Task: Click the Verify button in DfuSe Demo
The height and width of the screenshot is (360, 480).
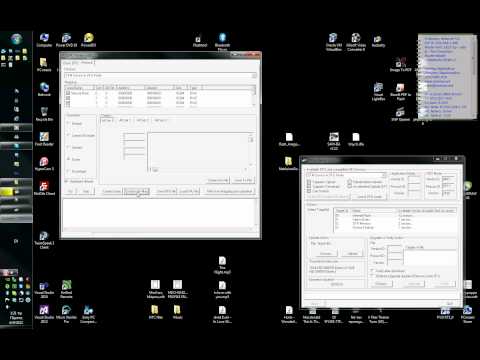Action: [x=445, y=284]
